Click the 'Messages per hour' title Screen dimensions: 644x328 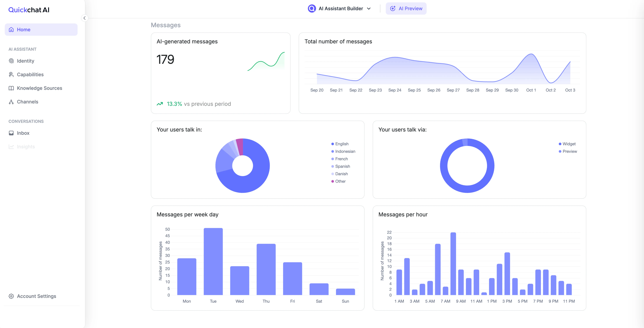[403, 214]
